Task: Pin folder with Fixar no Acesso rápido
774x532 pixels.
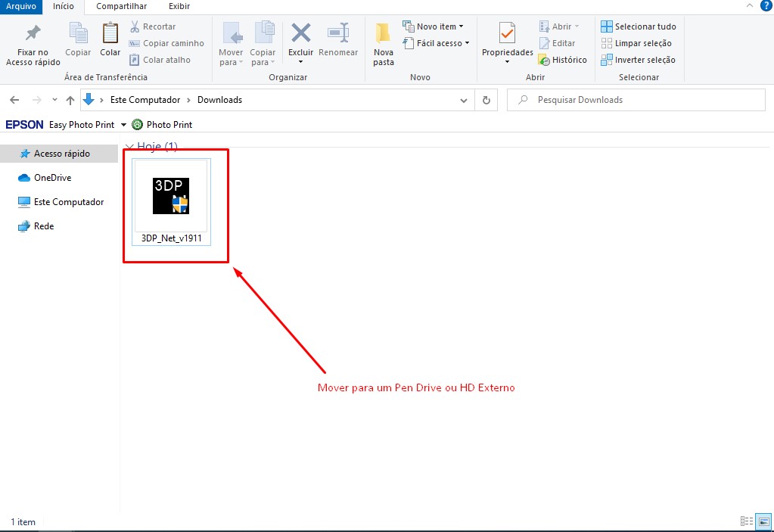Action: pos(33,45)
